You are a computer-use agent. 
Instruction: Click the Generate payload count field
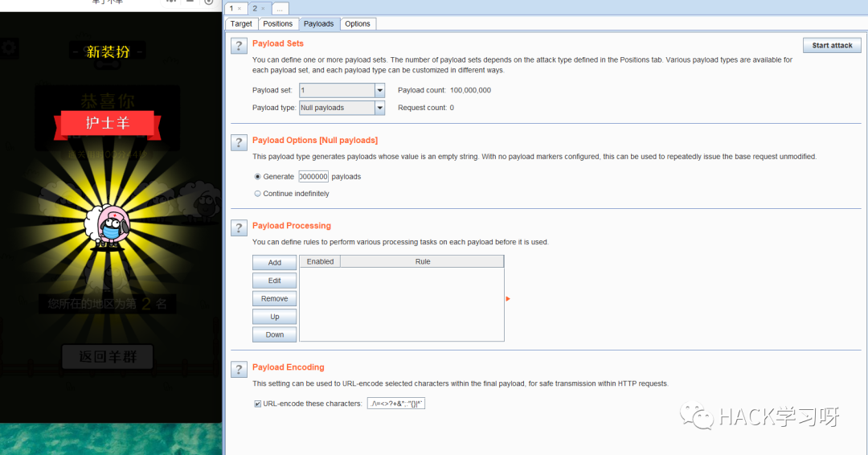click(x=313, y=177)
